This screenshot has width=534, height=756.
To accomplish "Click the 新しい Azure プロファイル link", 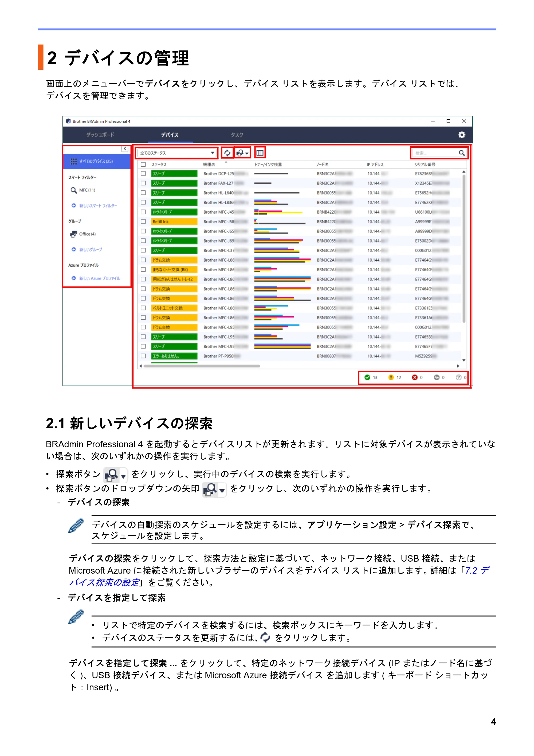I will (100, 278).
